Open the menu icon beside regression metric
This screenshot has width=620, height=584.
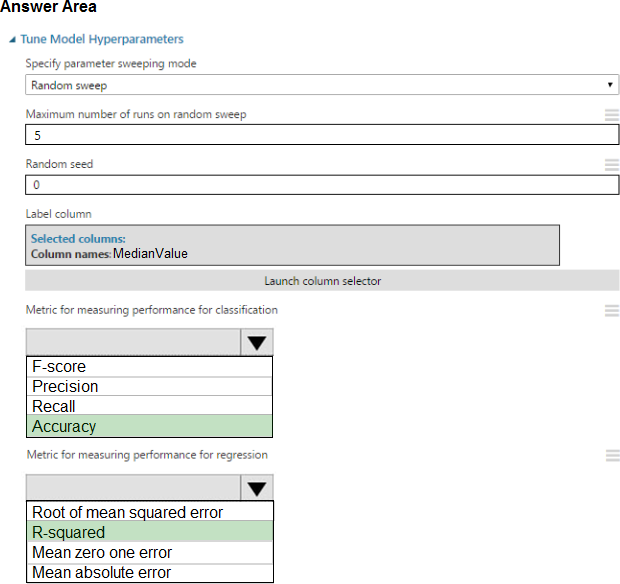[x=611, y=455]
